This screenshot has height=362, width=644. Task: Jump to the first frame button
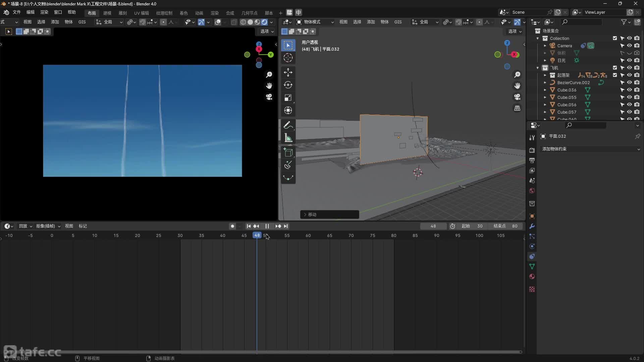click(x=249, y=226)
